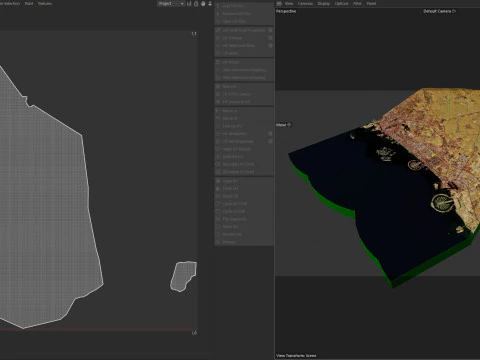The width and height of the screenshot is (480, 360).
Task: Open the Paint menu in the UV editor
Action: tap(29, 3)
